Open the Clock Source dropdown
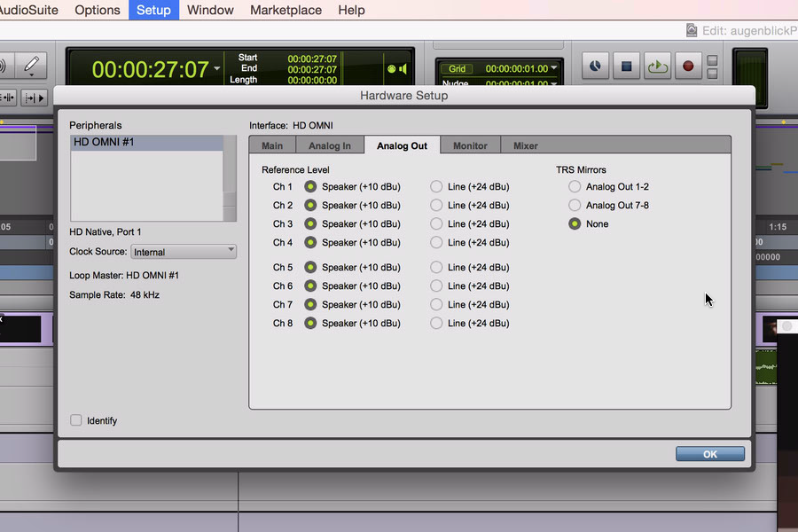 tap(184, 252)
